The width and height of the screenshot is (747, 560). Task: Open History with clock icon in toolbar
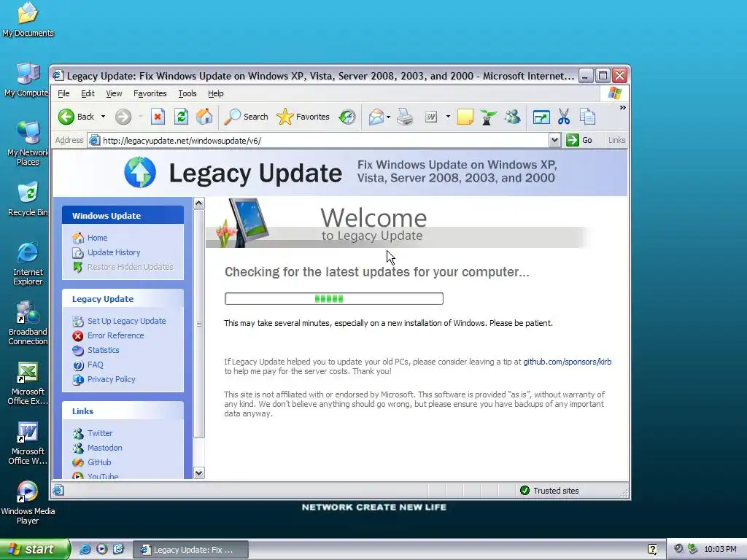point(347,117)
